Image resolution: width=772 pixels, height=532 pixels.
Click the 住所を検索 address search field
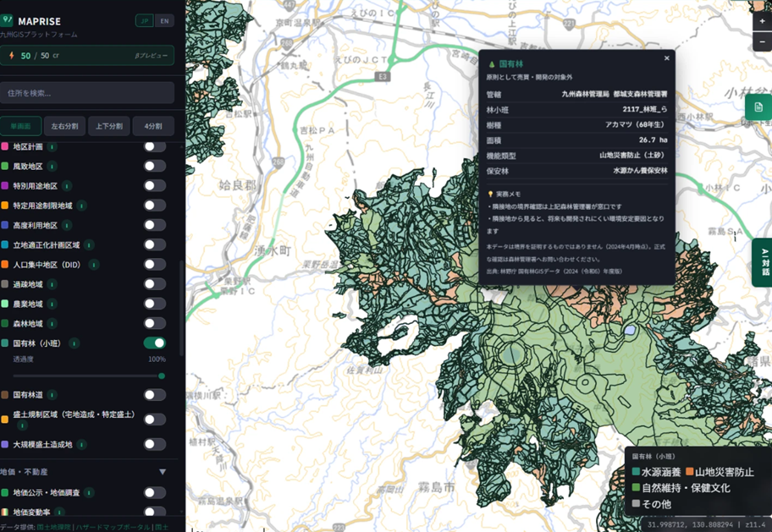pyautogui.click(x=87, y=92)
